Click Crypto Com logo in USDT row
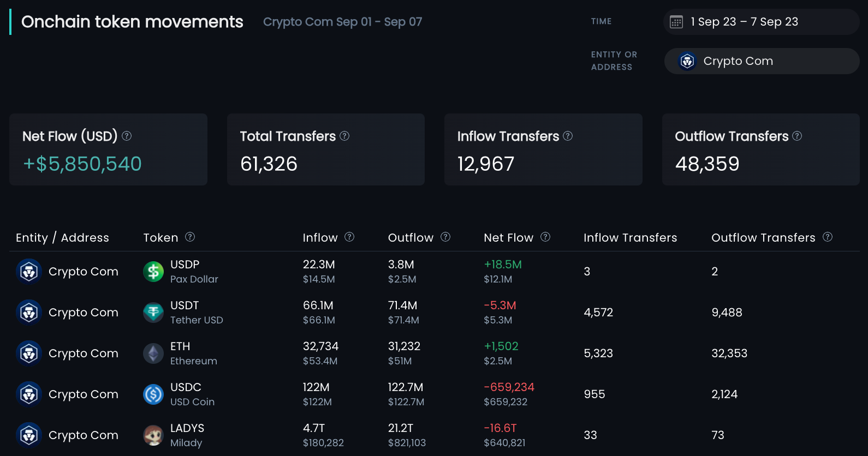 pyautogui.click(x=29, y=313)
